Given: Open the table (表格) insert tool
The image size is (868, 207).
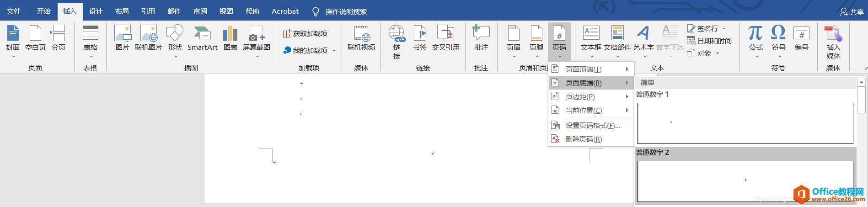Looking at the screenshot, I should click(x=90, y=41).
